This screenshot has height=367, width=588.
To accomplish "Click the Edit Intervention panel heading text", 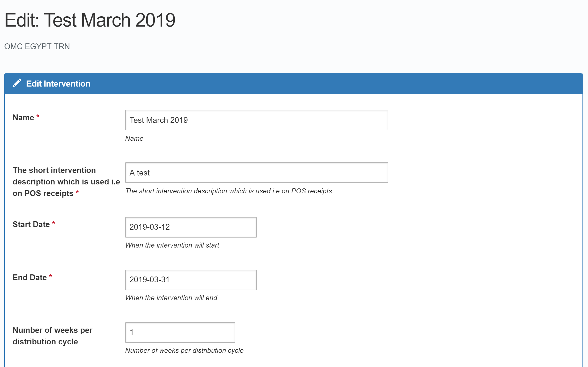I will (x=58, y=84).
